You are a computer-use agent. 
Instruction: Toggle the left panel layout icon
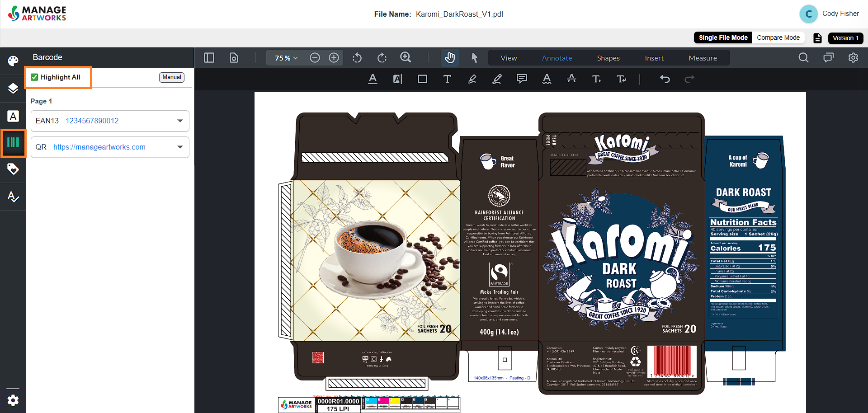tap(209, 58)
